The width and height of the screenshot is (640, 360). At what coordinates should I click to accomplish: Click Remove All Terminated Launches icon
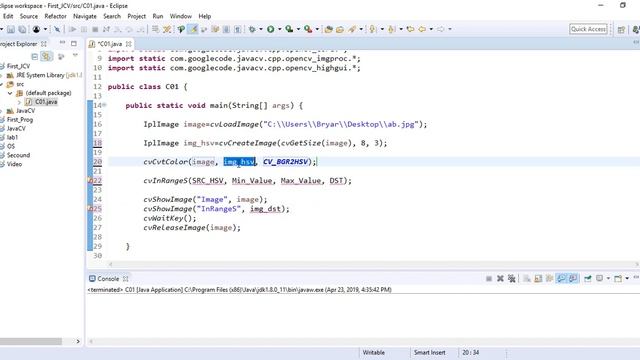coord(511,279)
